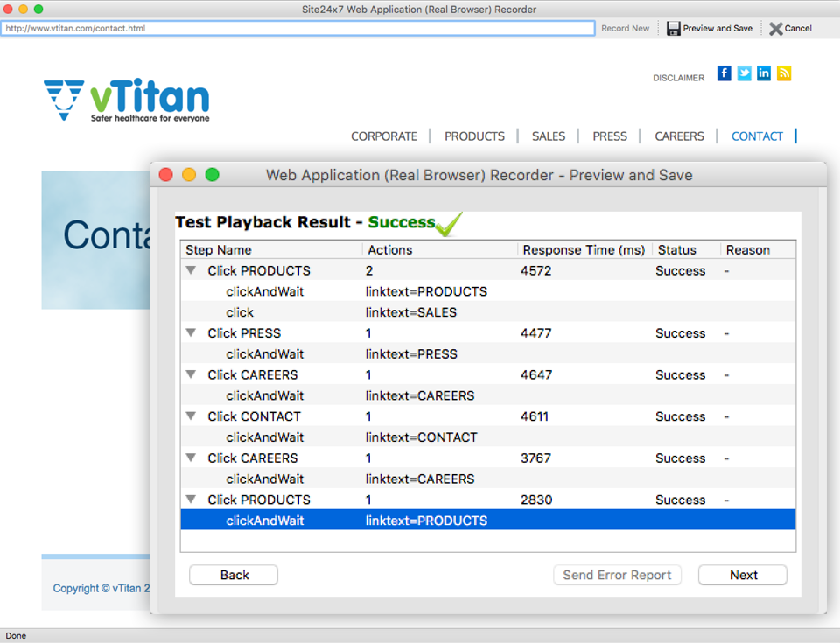This screenshot has width=840, height=643.
Task: Click the "Click PRESS" step name
Action: click(244, 333)
